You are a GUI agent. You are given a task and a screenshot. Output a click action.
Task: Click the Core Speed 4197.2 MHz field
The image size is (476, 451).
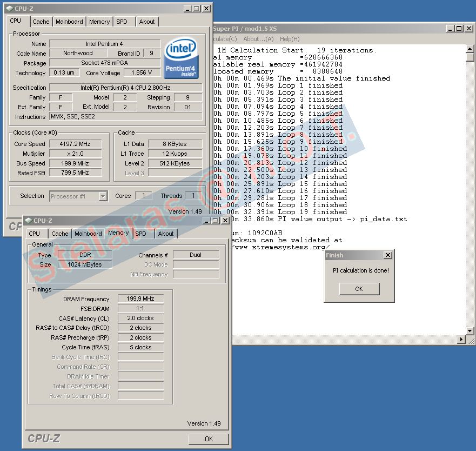point(75,144)
